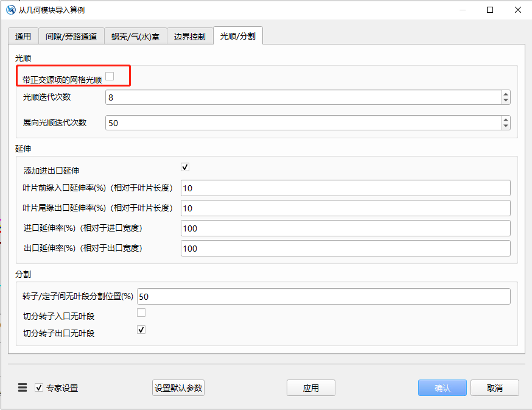Confirm with the 确认 button
Screen dimensions: 532x410
442,388
